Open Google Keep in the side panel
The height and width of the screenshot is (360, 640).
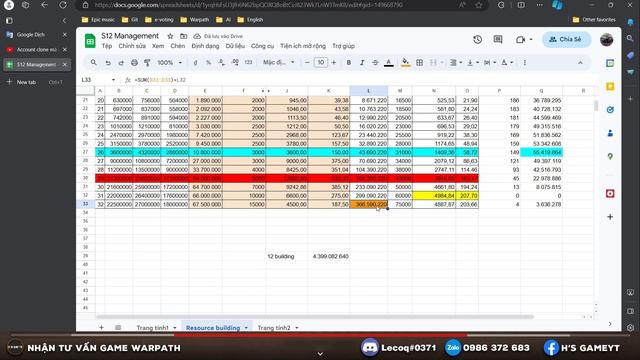click(610, 87)
